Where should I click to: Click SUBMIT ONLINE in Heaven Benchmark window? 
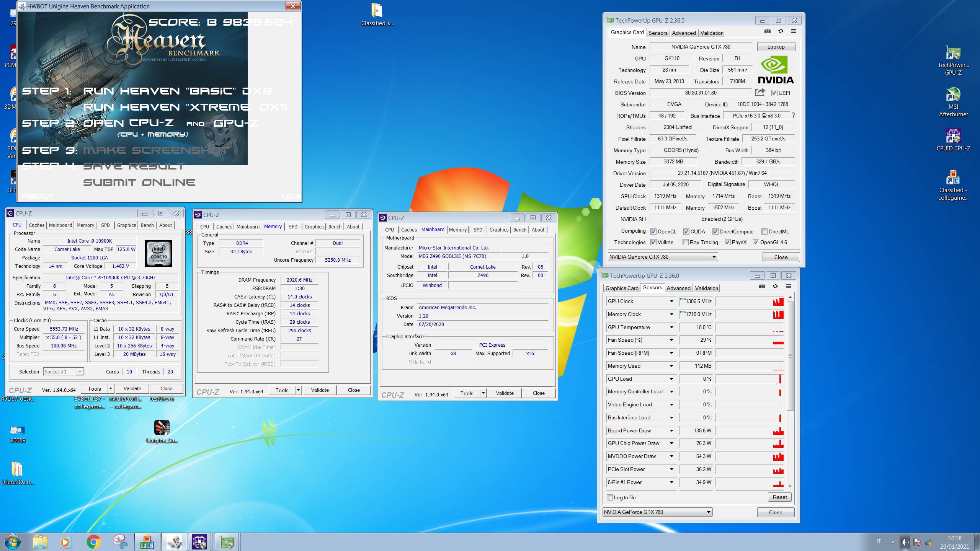click(139, 183)
